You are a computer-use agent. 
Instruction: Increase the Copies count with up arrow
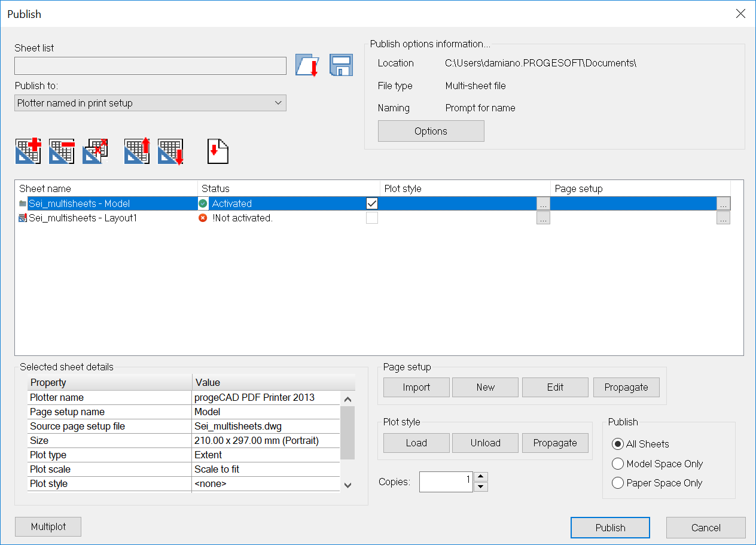(x=481, y=477)
